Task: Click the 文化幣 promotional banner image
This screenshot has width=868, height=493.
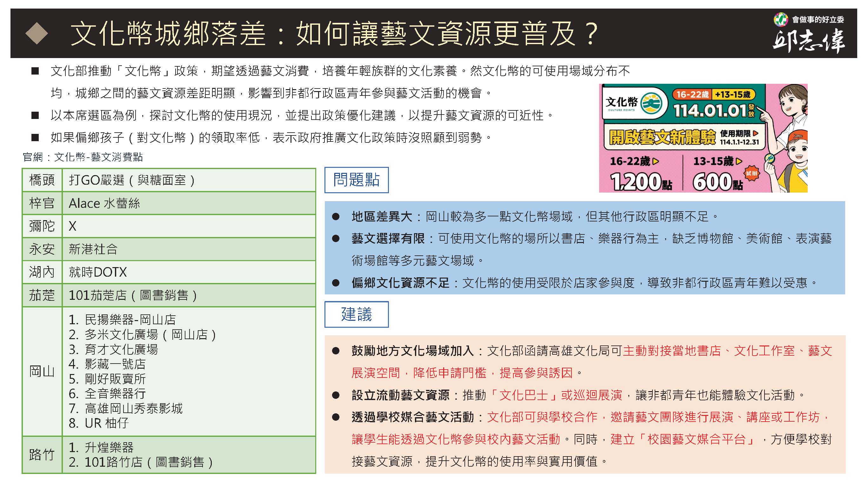Action: pos(703,138)
